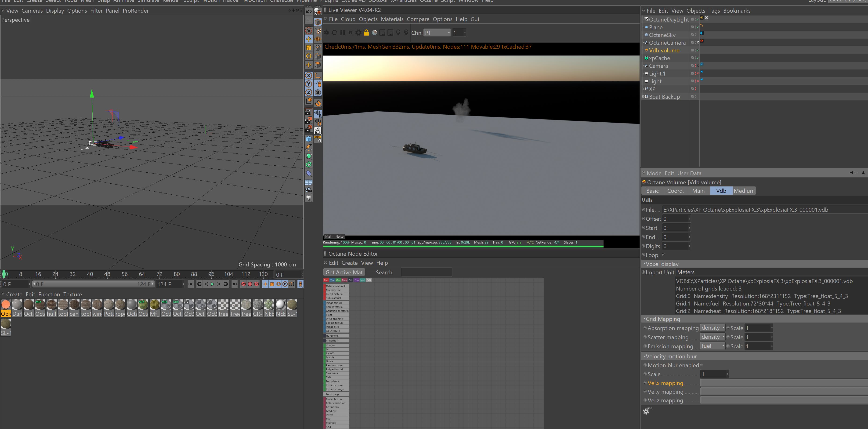The image size is (868, 429).
Task: Click the magnet Snap icon
Action: [x=318, y=103]
